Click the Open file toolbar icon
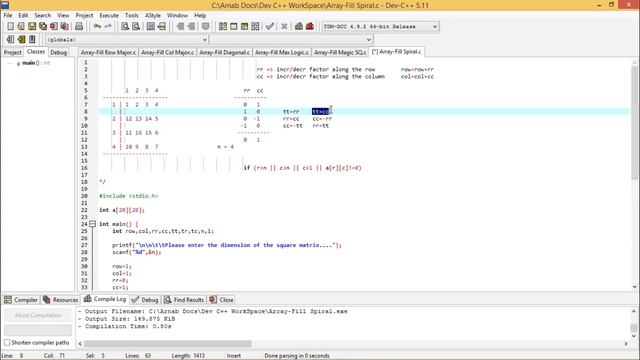The height and width of the screenshot is (360, 640). pos(21,27)
